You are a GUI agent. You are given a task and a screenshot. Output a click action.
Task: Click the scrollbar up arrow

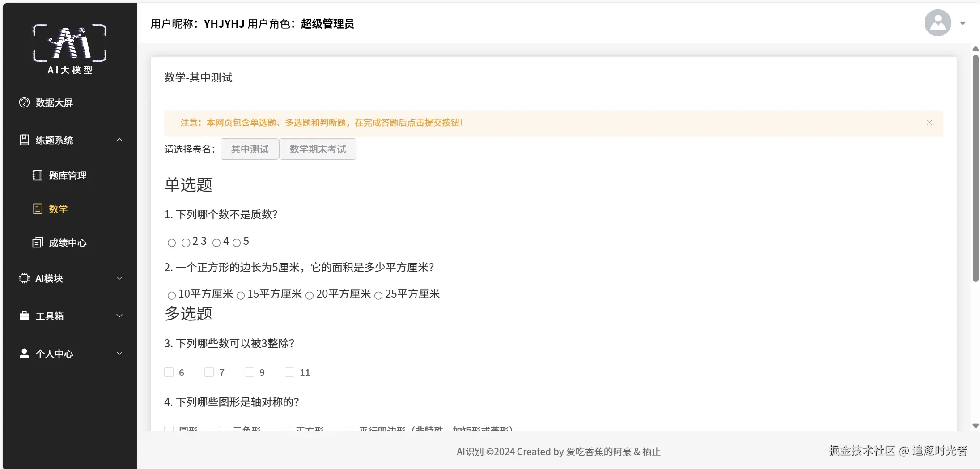976,48
